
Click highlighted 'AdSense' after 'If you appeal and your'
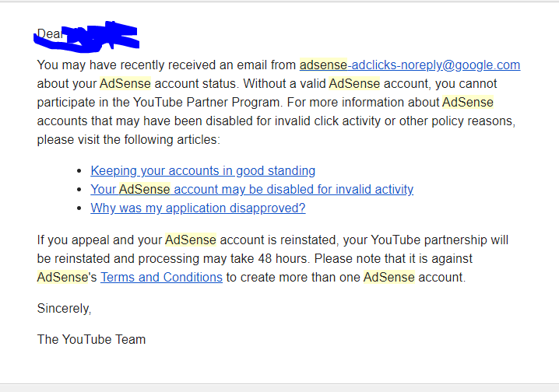[x=191, y=240]
